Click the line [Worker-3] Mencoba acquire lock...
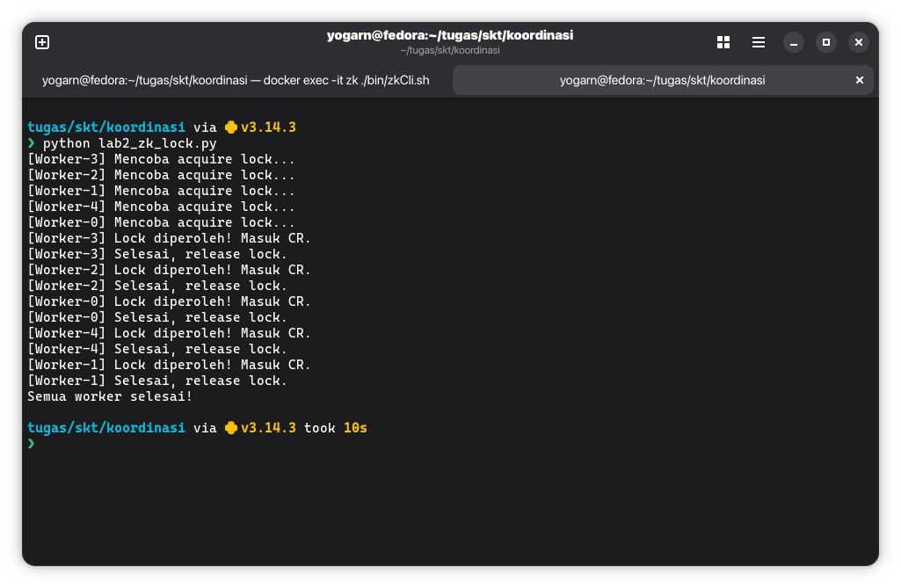 [x=161, y=159]
